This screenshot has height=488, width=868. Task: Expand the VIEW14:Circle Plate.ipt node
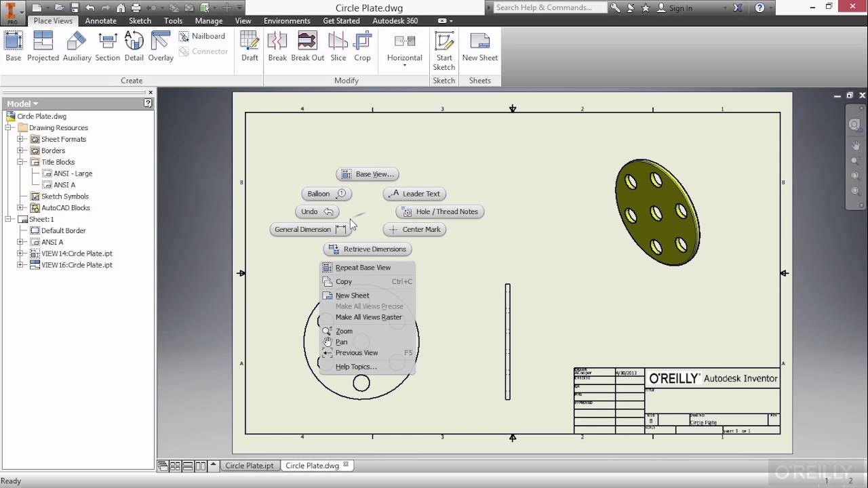point(20,253)
